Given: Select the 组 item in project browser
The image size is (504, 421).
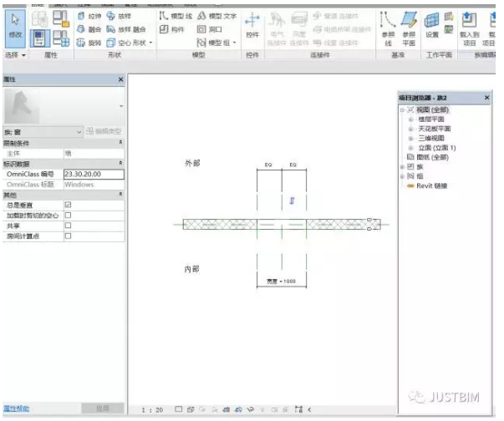Looking at the screenshot, I should coord(420,176).
